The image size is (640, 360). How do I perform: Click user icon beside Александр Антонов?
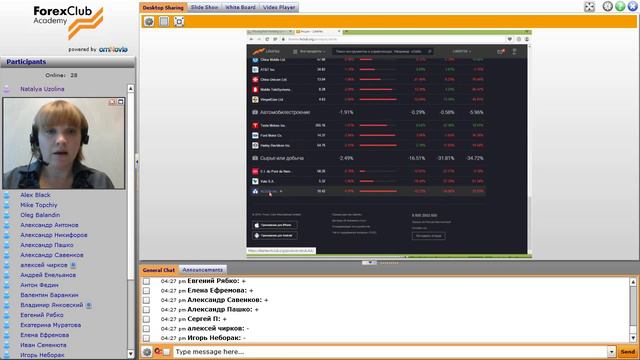tap(7, 225)
